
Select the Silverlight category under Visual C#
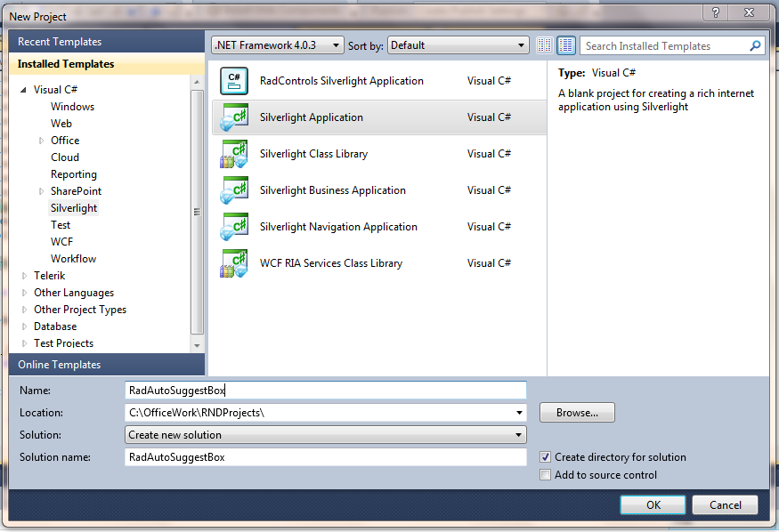coord(74,207)
